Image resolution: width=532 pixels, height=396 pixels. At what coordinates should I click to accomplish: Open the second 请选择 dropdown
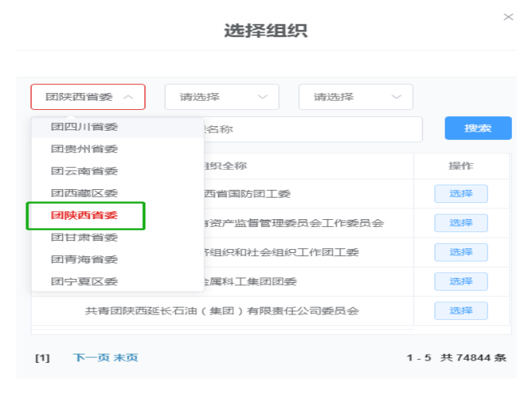click(x=222, y=97)
